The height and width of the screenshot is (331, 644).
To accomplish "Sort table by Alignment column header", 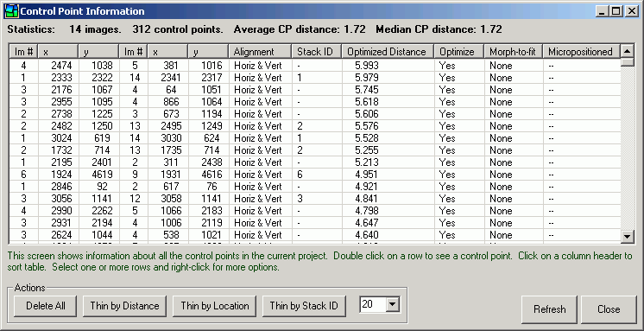I will tap(260, 52).
